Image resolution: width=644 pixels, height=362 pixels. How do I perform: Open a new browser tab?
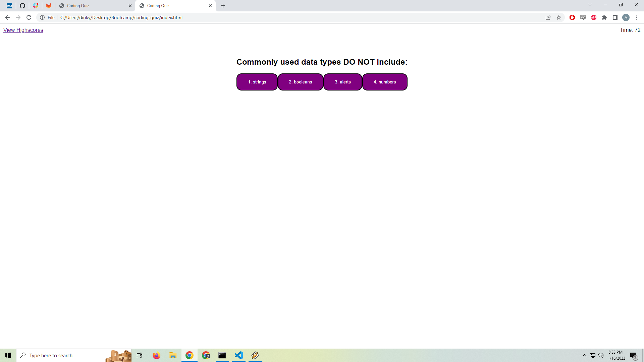[223, 6]
